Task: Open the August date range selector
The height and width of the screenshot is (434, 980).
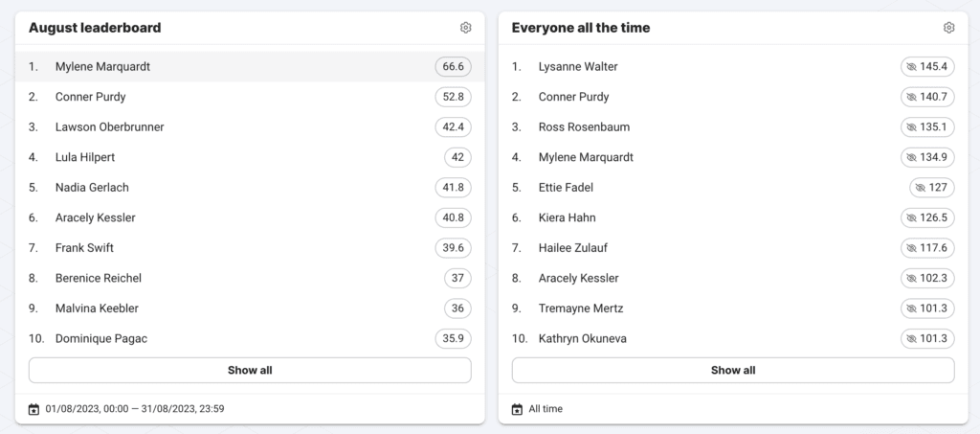Action: coord(135,409)
